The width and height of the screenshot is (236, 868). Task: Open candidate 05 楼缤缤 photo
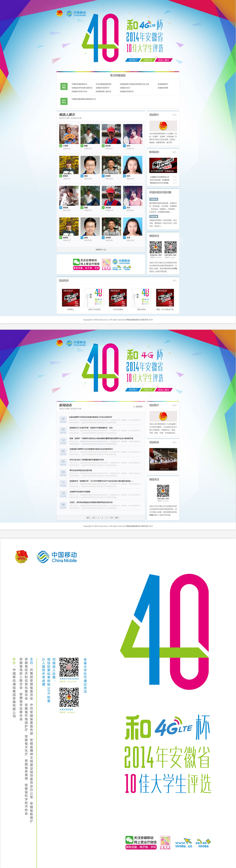[x=69, y=165]
